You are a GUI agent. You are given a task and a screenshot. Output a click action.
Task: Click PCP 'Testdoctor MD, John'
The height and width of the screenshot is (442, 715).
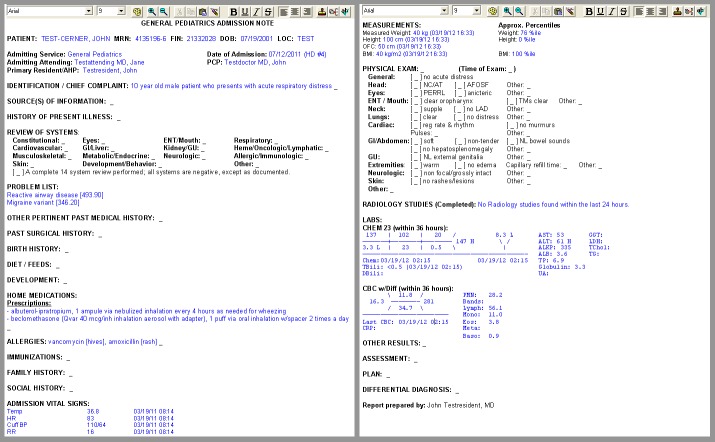(x=255, y=62)
